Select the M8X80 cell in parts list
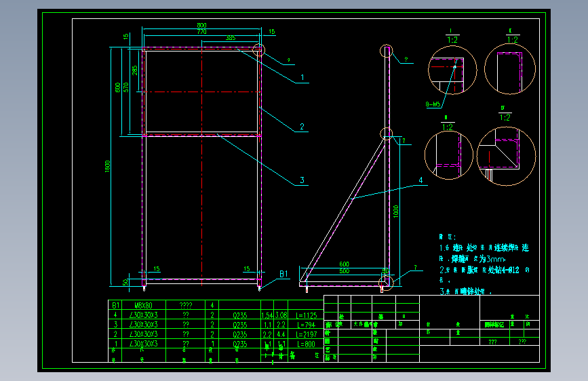 coord(143,306)
